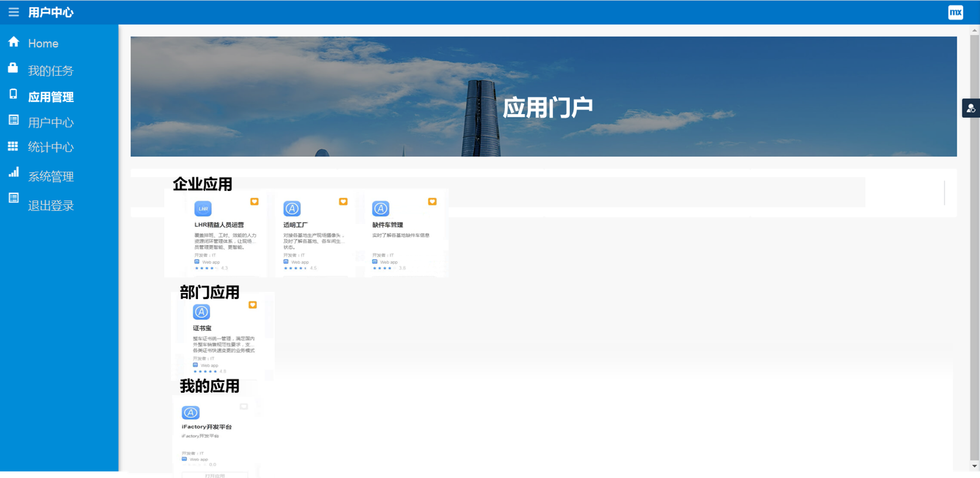Toggle favorite heart on LHR精益人员运营
980x478 pixels.
pyautogui.click(x=254, y=201)
